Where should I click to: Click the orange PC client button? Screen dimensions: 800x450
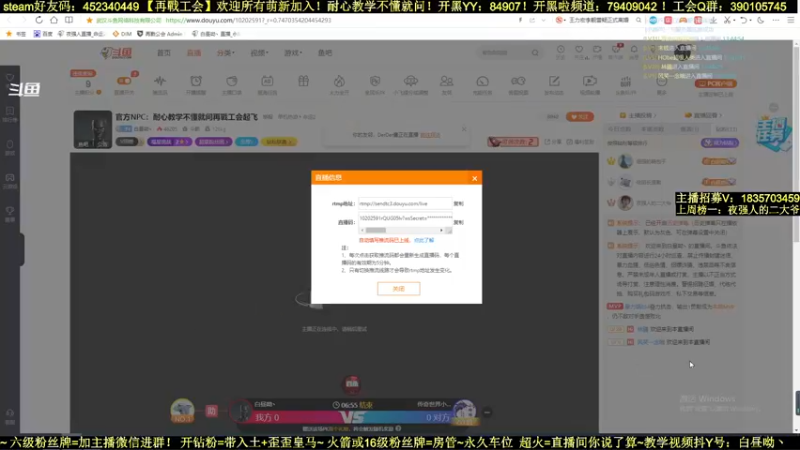point(716,84)
